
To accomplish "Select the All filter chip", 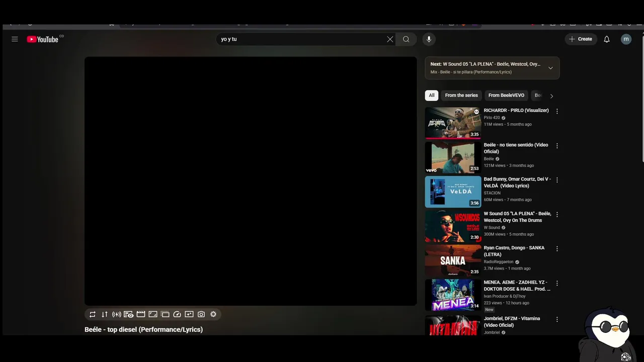I will point(431,96).
